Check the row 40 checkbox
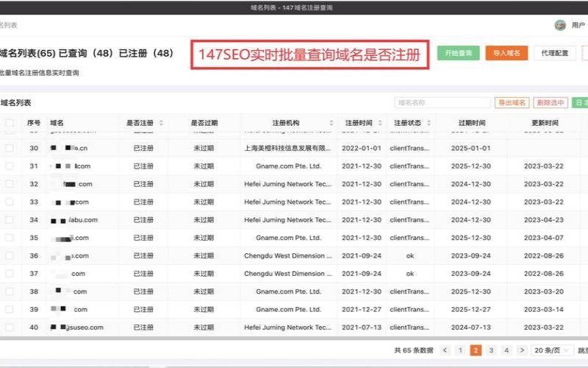This screenshot has height=368, width=588. [x=10, y=328]
